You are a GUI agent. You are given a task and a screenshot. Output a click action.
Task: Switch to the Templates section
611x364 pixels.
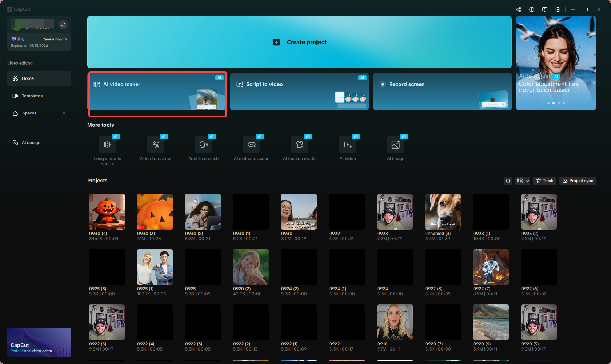pos(32,96)
